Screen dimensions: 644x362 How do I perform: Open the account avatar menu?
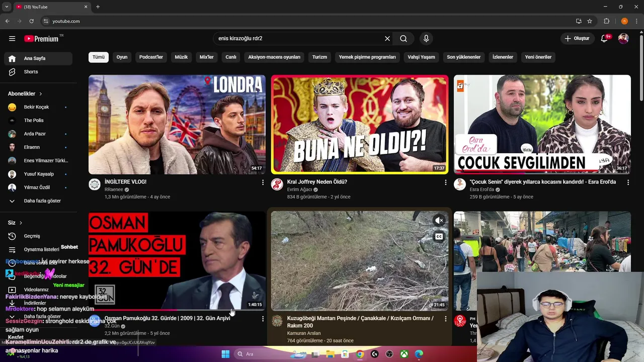pyautogui.click(x=623, y=39)
